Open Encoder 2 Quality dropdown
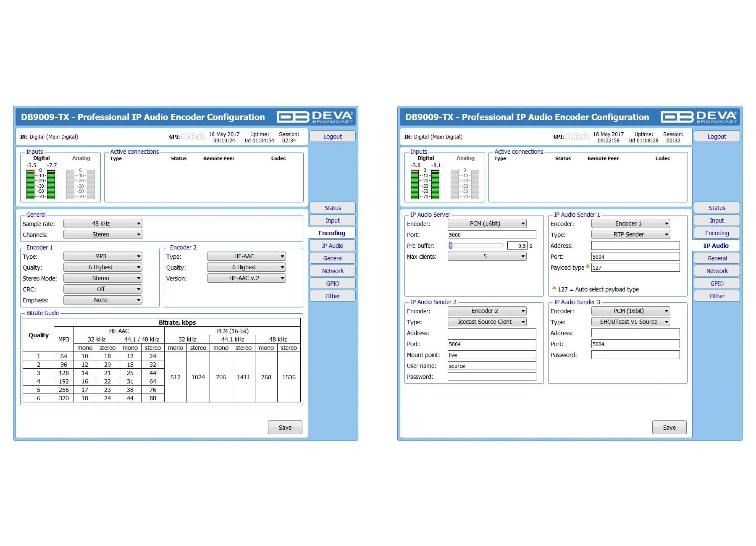The image size is (756, 546). pyautogui.click(x=247, y=267)
